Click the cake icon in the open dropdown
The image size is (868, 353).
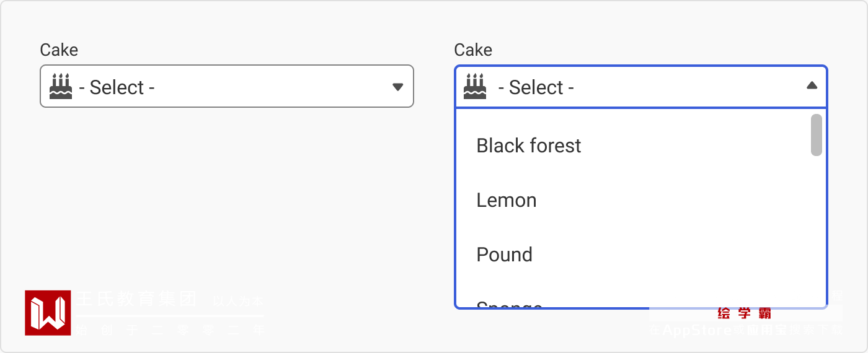[x=475, y=86]
